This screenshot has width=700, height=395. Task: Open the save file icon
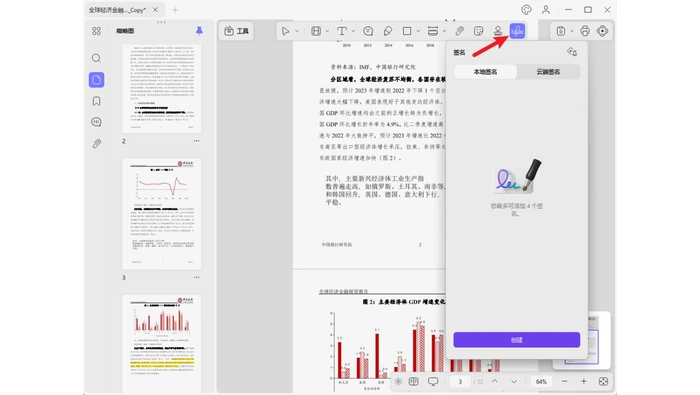(561, 31)
